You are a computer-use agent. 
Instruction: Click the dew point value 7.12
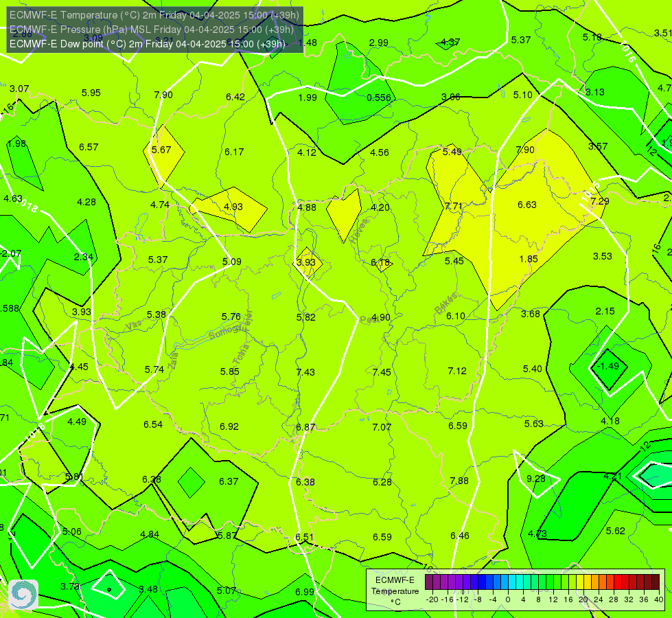point(457,371)
